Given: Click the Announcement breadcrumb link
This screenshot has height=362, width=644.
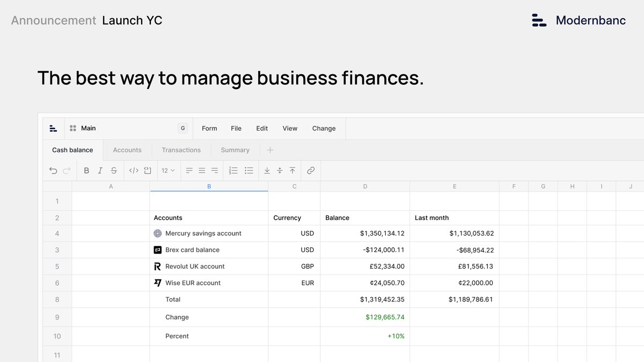Looking at the screenshot, I should 53,20.
